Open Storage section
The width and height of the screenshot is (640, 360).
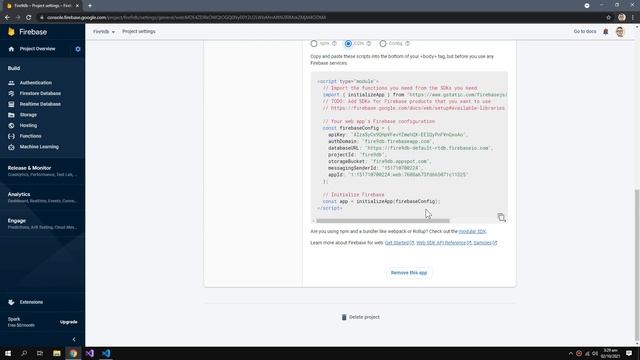pos(28,115)
